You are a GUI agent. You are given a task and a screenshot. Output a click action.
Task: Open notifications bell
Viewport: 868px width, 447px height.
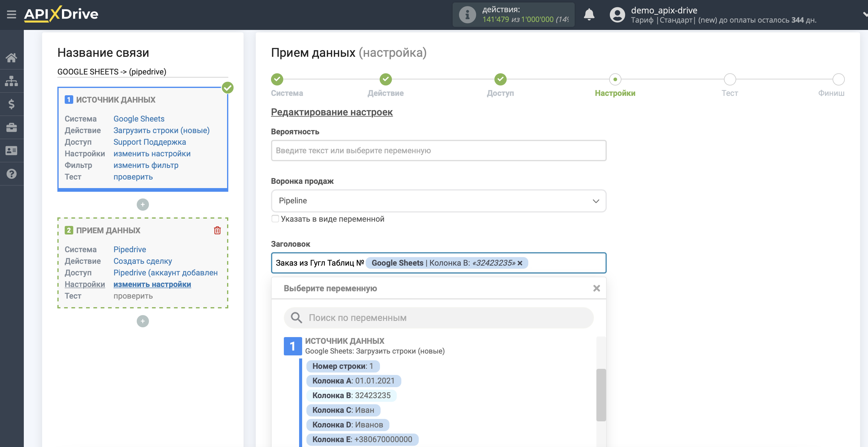click(x=589, y=14)
